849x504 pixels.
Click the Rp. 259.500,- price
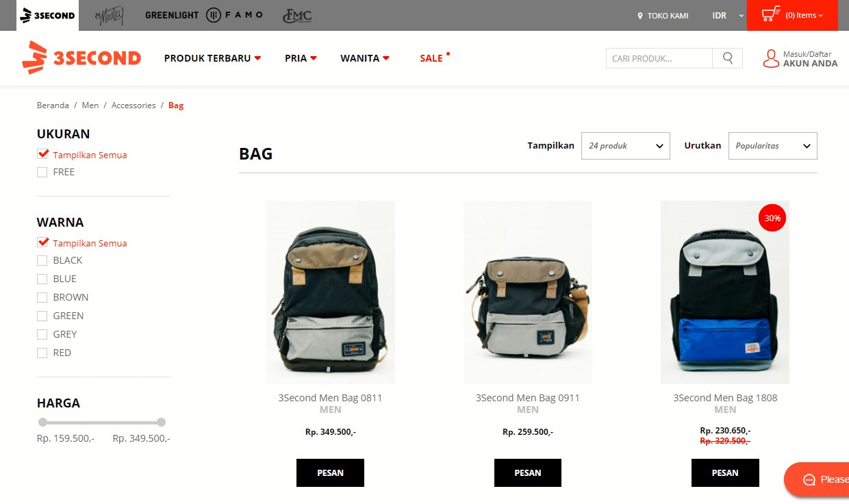coord(528,432)
